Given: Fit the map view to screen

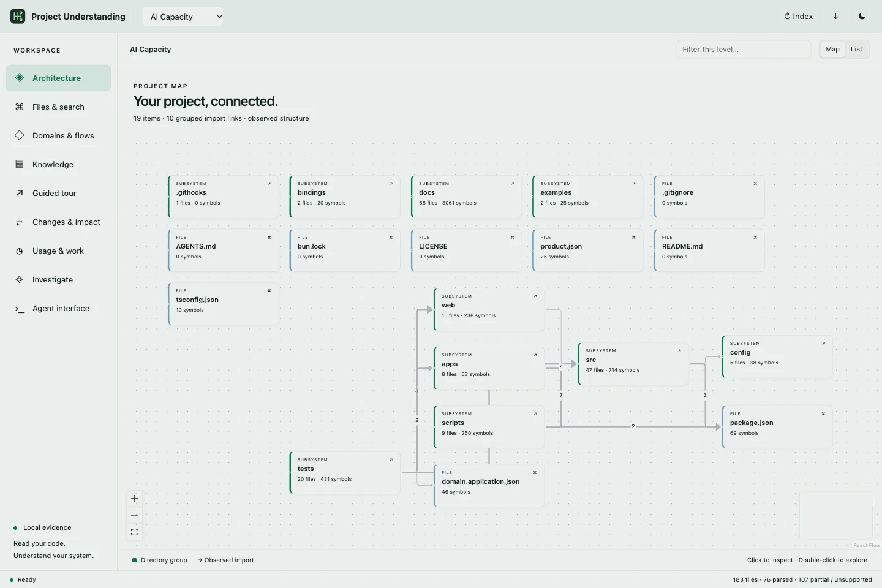Looking at the screenshot, I should pyautogui.click(x=135, y=532).
